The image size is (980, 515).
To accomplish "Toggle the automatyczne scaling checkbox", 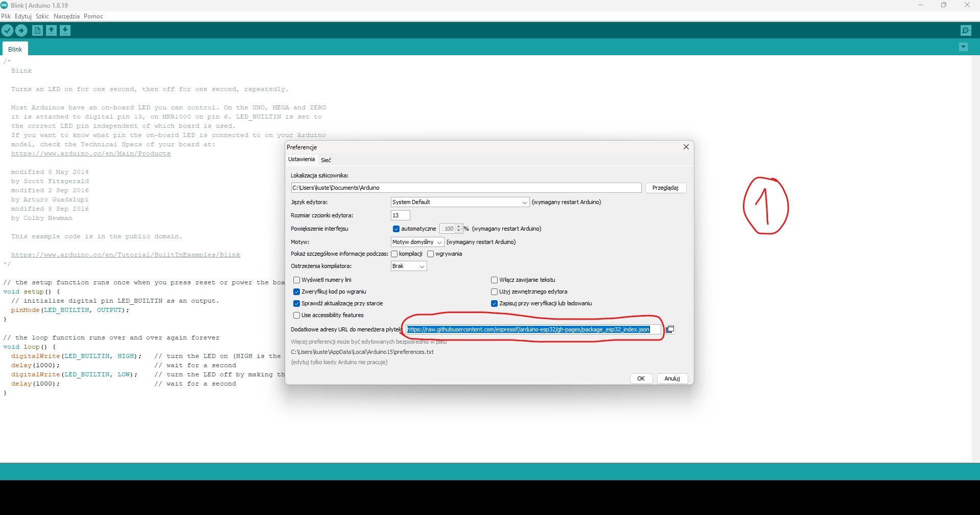I will pyautogui.click(x=396, y=229).
